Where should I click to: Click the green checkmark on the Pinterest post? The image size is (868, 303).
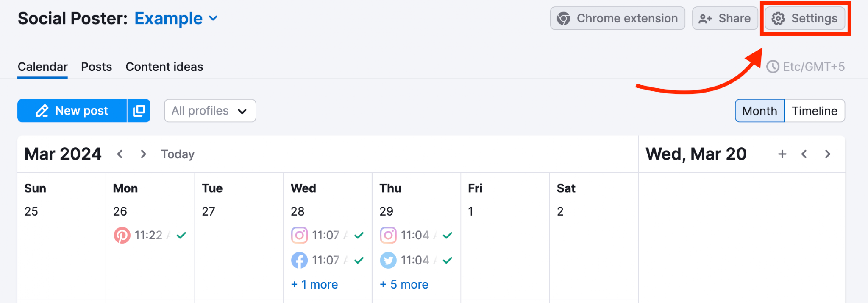181,235
